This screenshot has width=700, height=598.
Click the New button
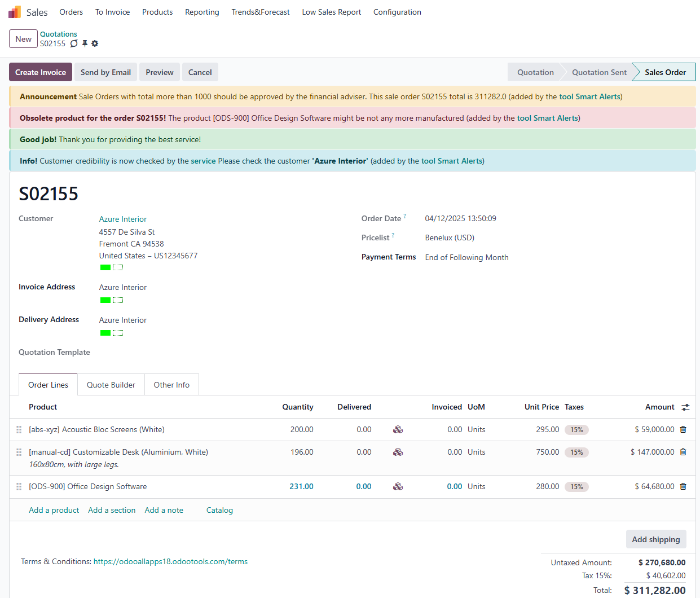[23, 39]
